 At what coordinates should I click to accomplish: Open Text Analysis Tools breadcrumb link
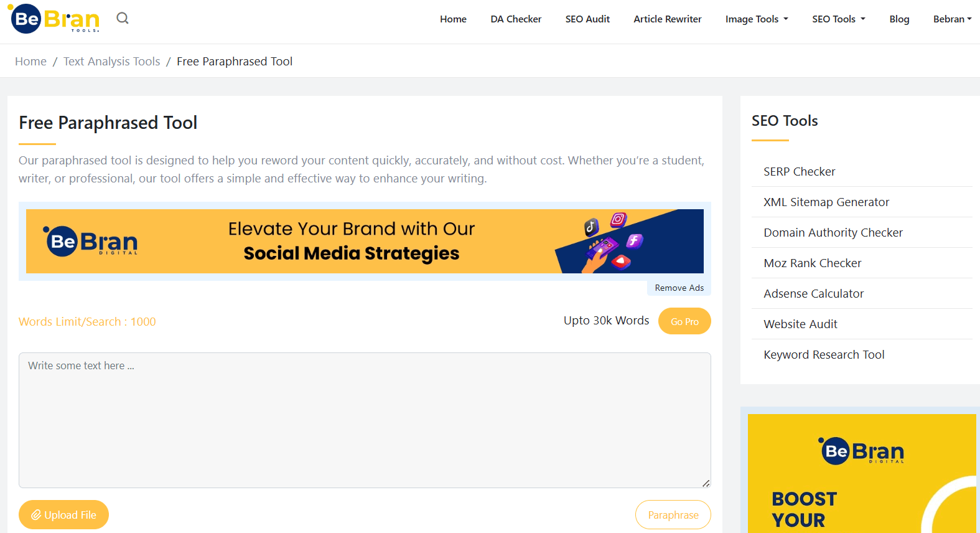[x=112, y=61]
